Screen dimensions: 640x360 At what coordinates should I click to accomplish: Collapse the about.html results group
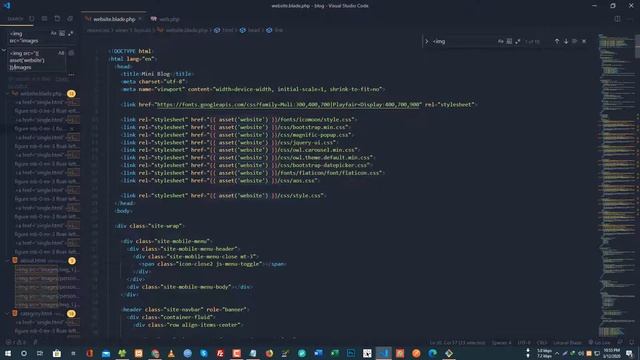pos(8,260)
